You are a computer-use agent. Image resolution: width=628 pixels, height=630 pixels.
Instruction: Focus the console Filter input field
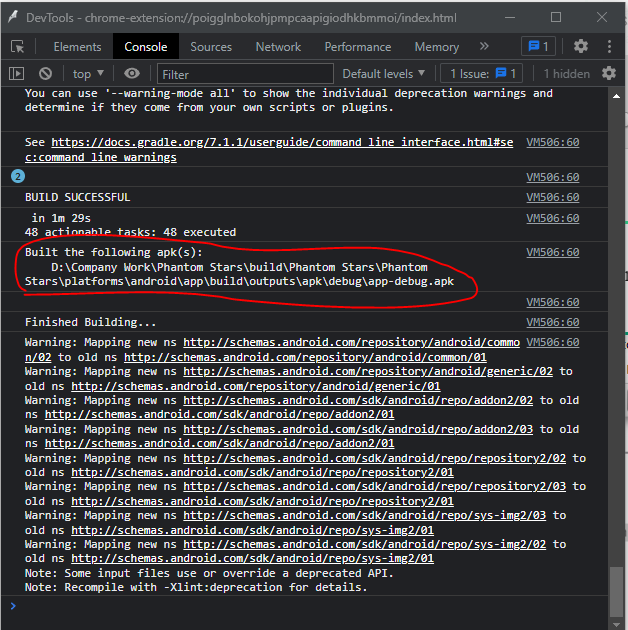[x=245, y=74]
